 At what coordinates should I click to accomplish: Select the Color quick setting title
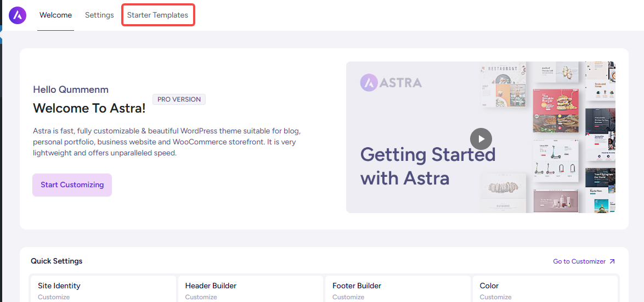click(489, 286)
